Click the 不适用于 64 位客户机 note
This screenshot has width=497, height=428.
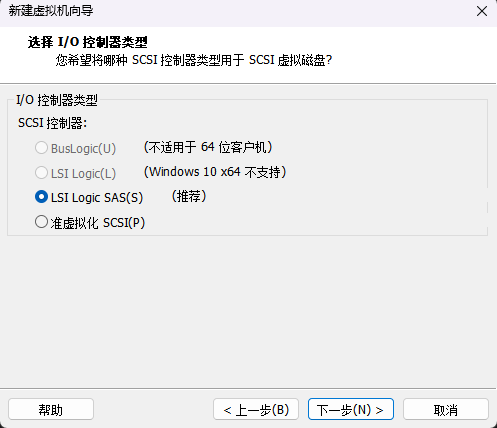coord(208,147)
